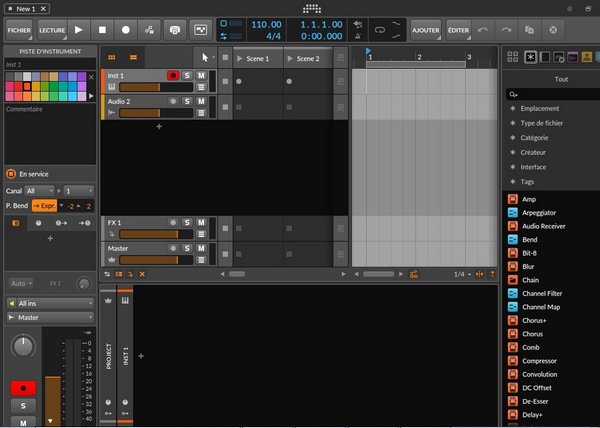Open the Master output dropdown
Screen dimensions: 600x428
click(x=50, y=317)
